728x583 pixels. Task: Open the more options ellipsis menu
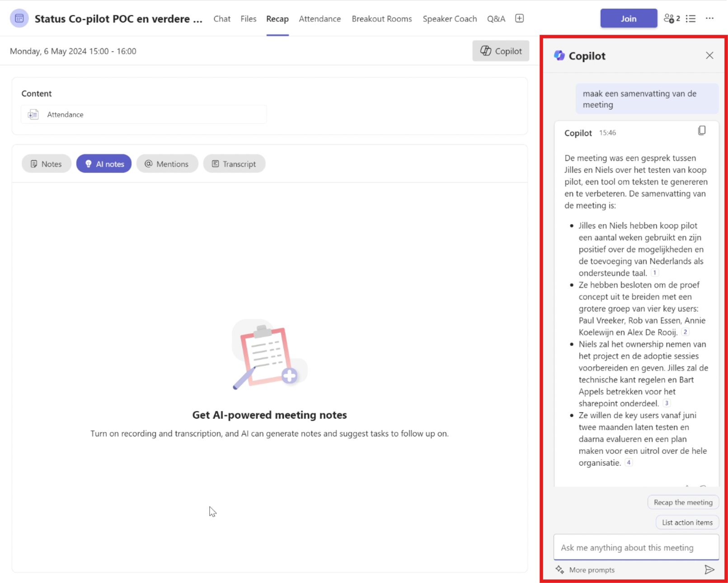point(709,19)
